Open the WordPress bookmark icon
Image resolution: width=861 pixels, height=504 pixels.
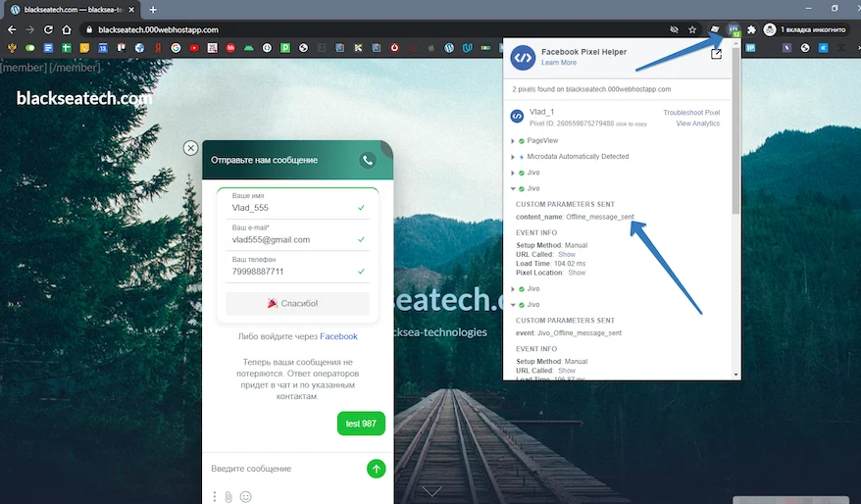pyautogui.click(x=449, y=48)
